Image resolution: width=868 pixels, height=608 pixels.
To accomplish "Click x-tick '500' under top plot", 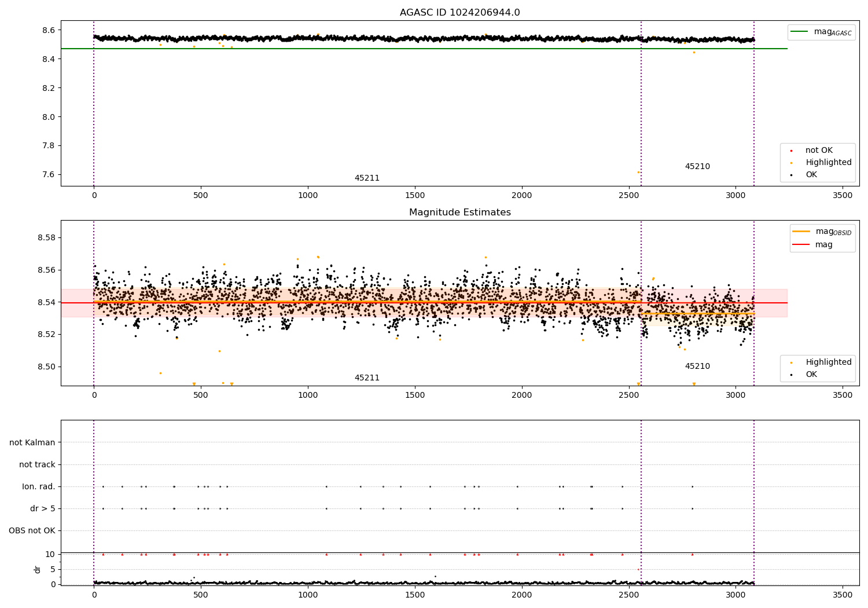I will [x=201, y=196].
